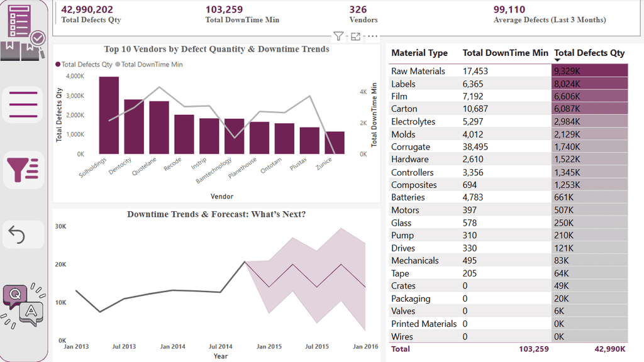Click the Vendors count card

pyautogui.click(x=363, y=14)
